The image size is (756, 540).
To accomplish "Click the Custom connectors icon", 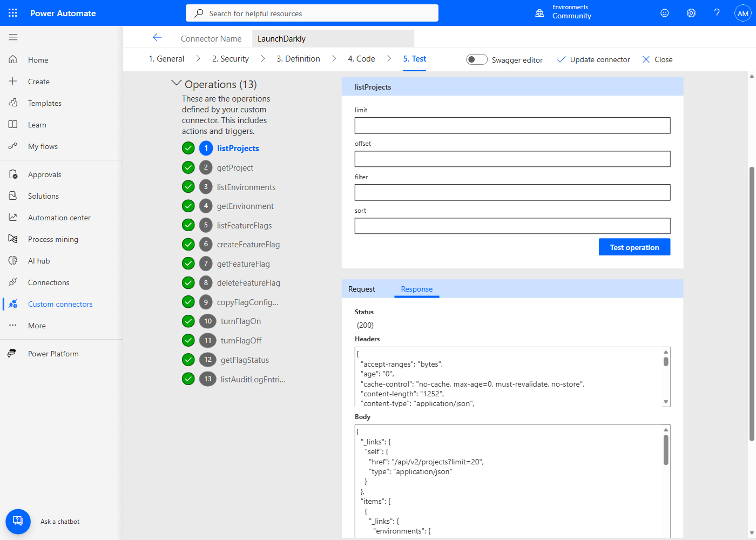I will (13, 303).
